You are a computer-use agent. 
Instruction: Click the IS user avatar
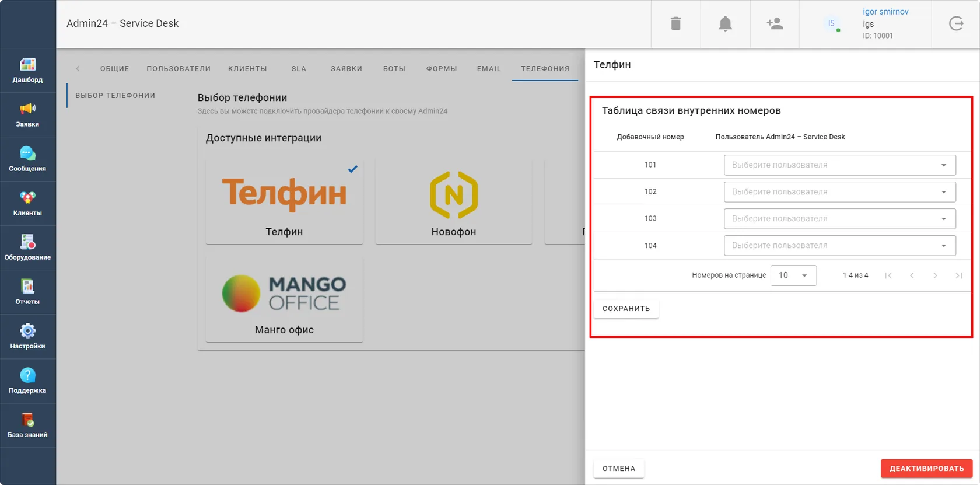click(x=831, y=23)
